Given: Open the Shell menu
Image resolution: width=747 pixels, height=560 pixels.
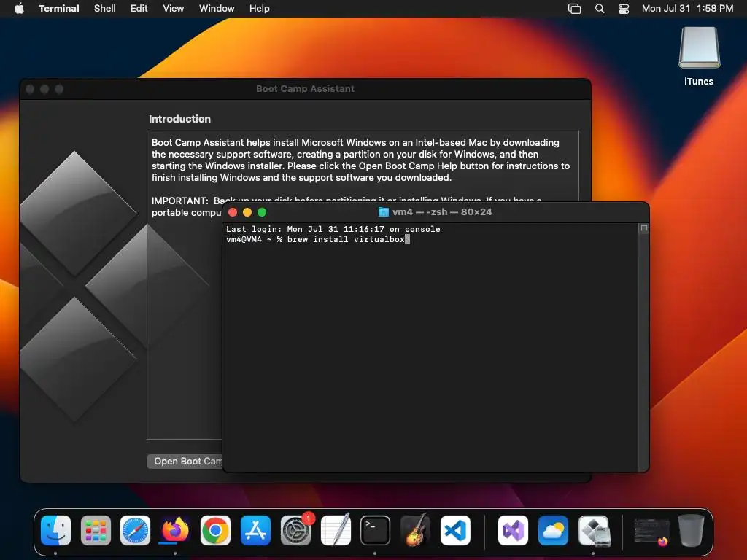Looking at the screenshot, I should [x=105, y=9].
